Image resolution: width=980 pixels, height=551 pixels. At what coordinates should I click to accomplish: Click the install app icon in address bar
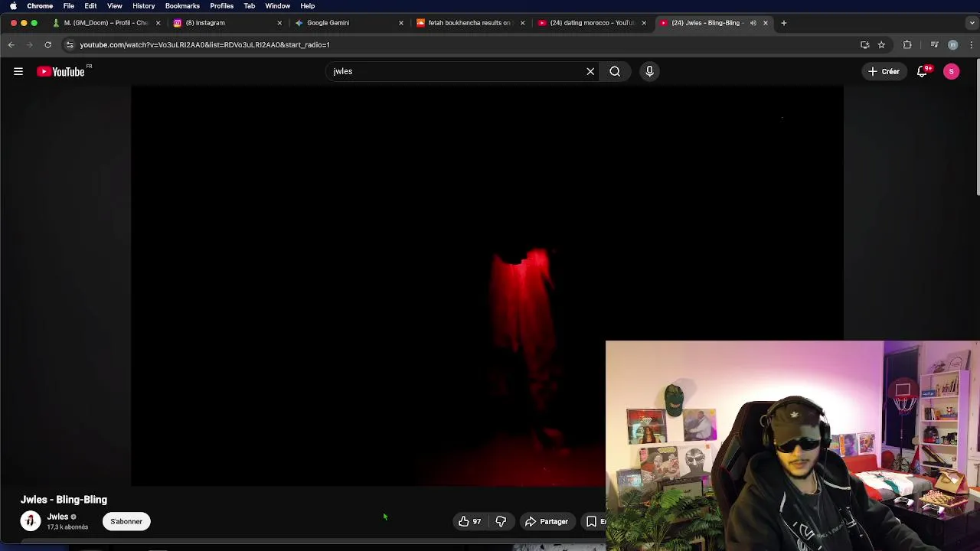pos(864,44)
